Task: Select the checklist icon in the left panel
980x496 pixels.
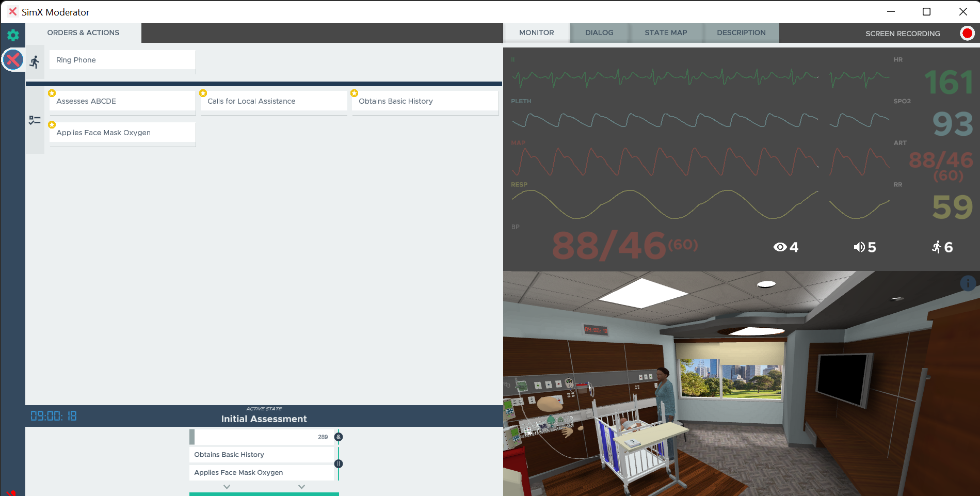Action: [35, 120]
